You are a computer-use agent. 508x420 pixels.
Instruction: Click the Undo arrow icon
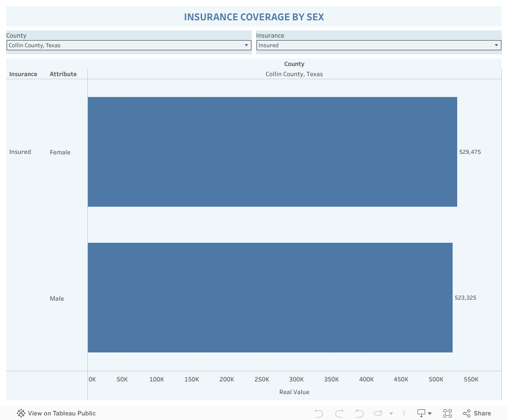pyautogui.click(x=319, y=413)
